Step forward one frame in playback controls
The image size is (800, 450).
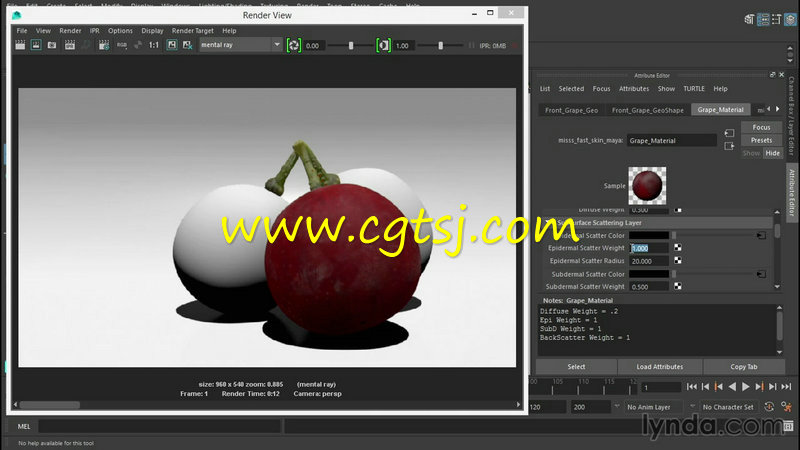click(x=772, y=387)
